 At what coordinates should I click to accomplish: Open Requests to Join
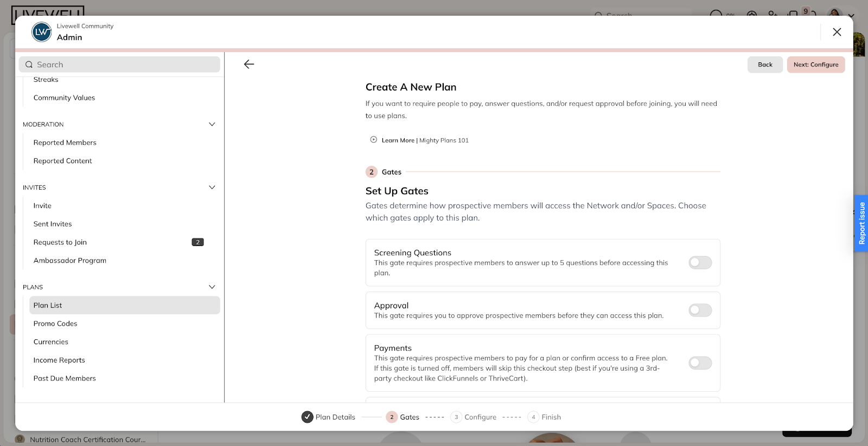pos(60,242)
